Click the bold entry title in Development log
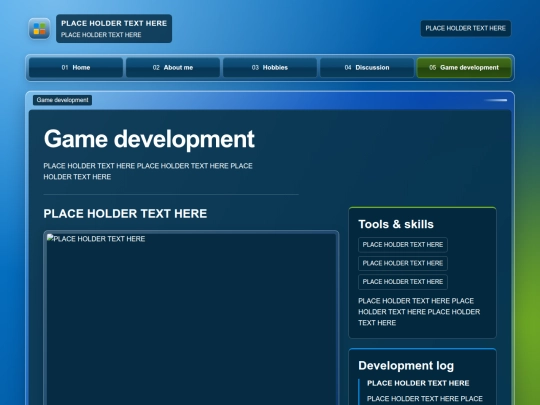 418,383
